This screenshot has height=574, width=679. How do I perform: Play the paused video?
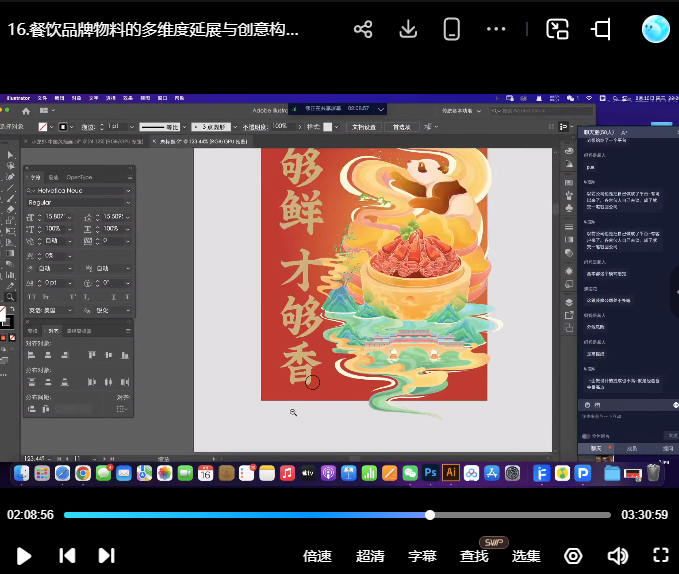click(x=25, y=555)
